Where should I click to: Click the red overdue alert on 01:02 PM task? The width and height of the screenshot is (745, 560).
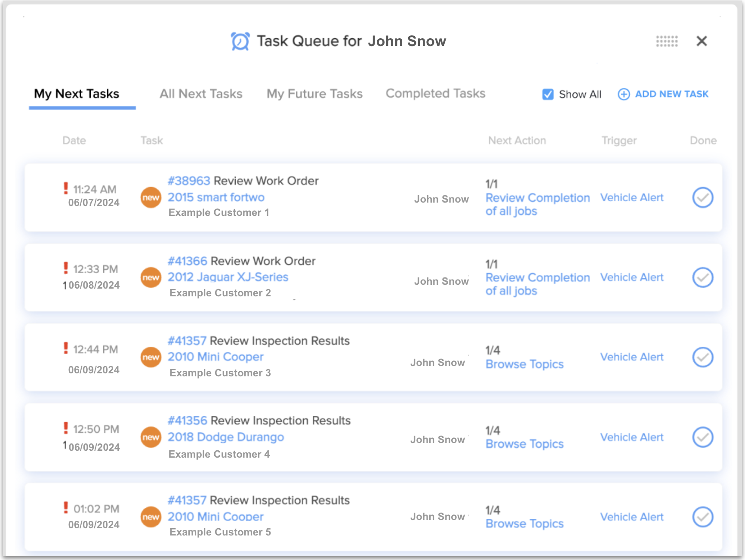click(66, 508)
